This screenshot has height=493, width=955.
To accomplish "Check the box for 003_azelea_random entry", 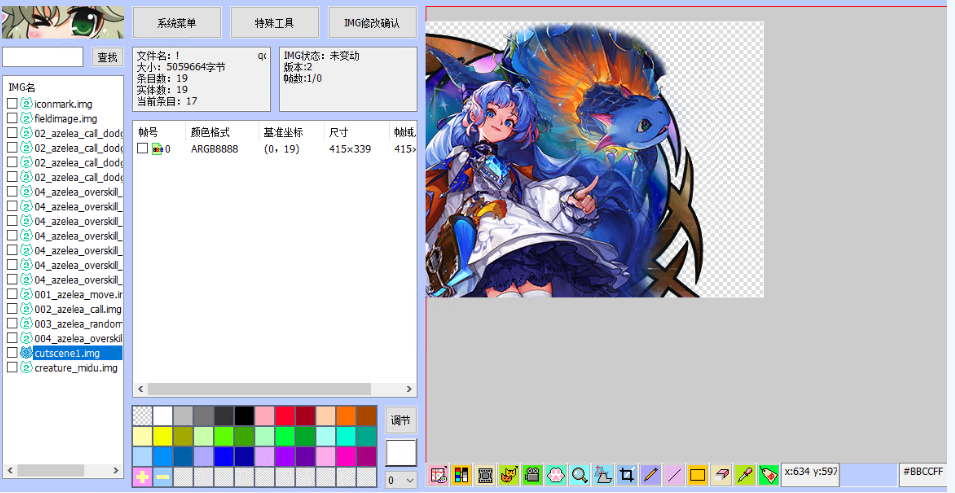I will point(12,324).
